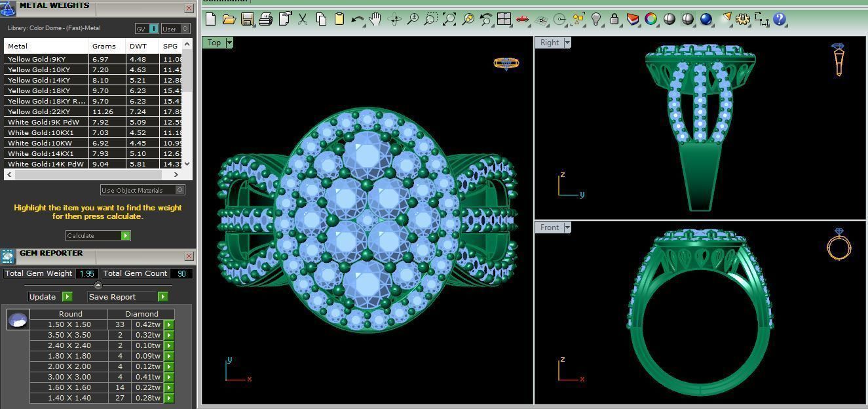
Task: Create a new file with the New icon
Action: coord(211,19)
